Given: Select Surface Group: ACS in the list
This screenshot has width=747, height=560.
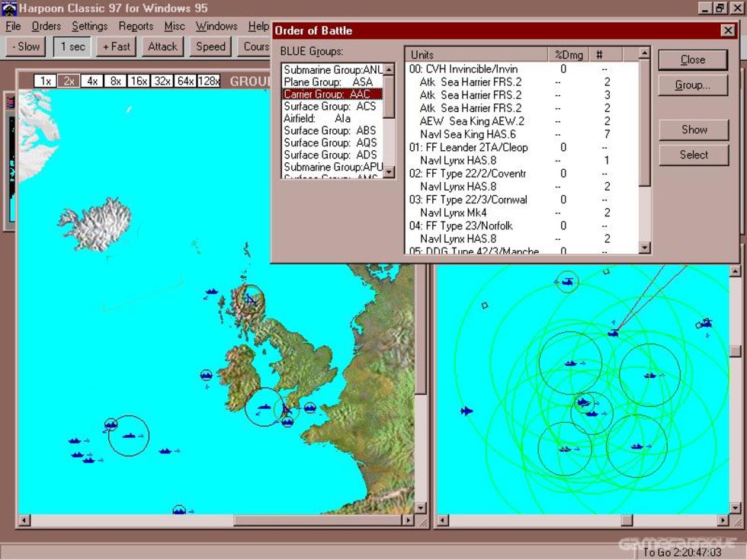Looking at the screenshot, I should pos(332,106).
